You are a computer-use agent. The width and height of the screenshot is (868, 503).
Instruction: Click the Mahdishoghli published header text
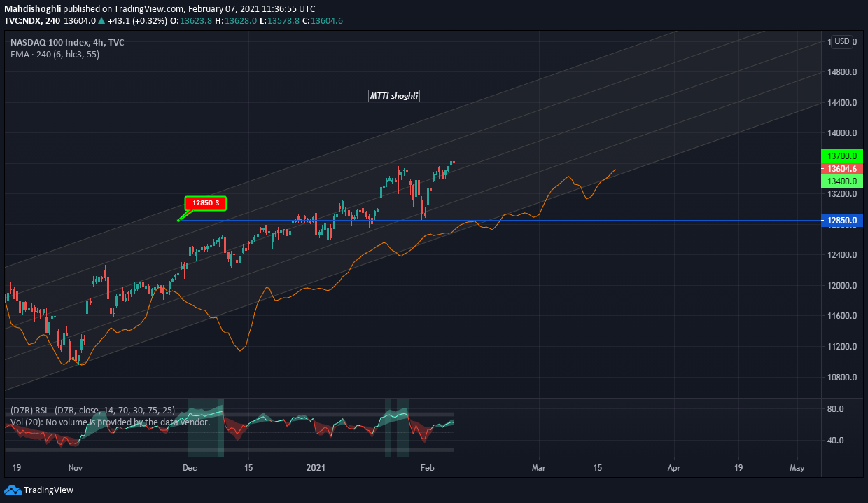160,9
